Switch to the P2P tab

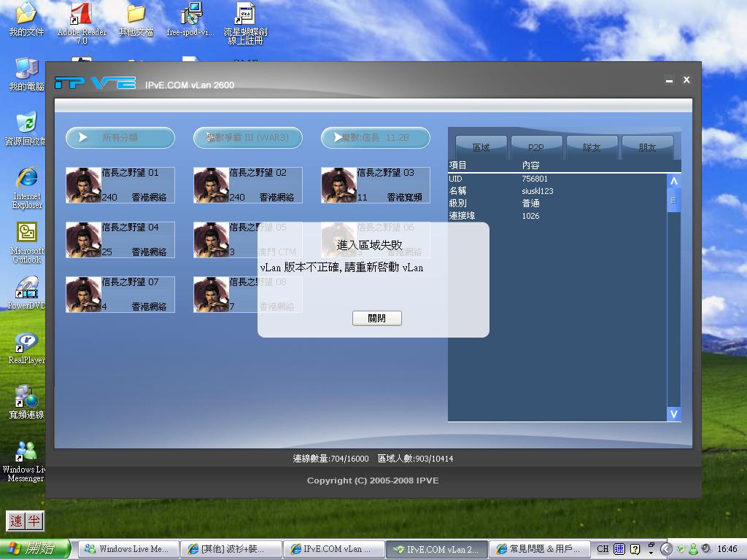(x=536, y=147)
